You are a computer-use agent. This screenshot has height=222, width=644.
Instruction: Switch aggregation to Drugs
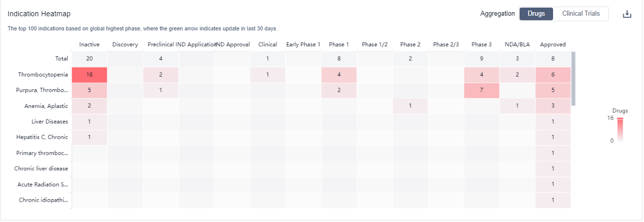point(536,14)
